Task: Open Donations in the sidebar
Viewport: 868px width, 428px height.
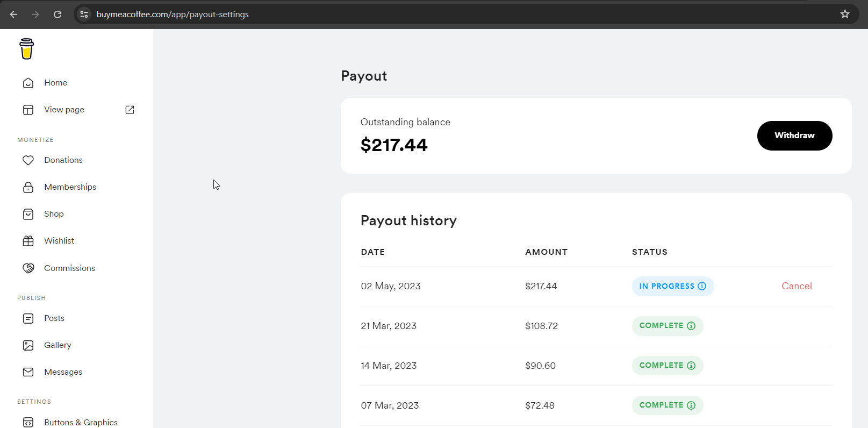Action: coord(63,160)
